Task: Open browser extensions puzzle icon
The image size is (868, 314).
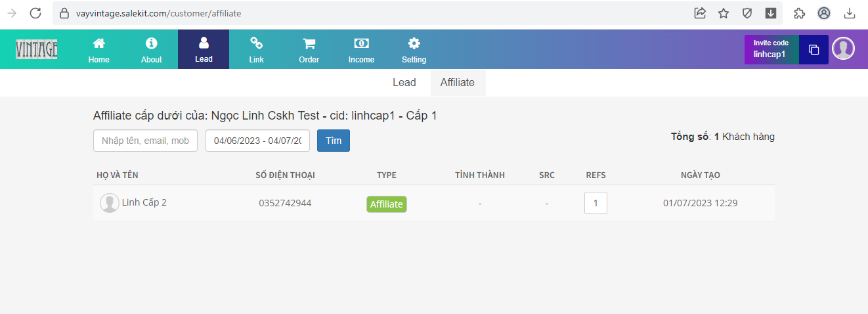Action: click(x=799, y=13)
